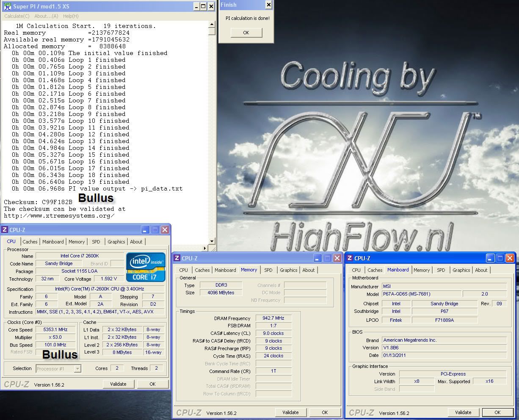519x420 pixels.
Task: Click the Code Name field 'Sandy Bridge'
Action: point(59,263)
